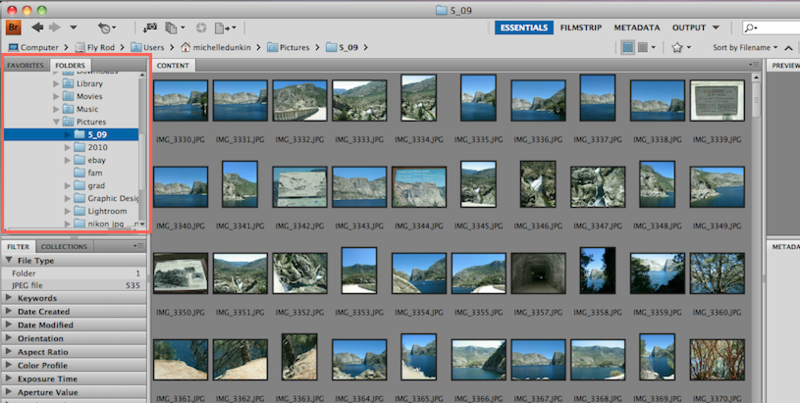Click Pictures in the path bar
800x403 pixels.
pos(297,47)
